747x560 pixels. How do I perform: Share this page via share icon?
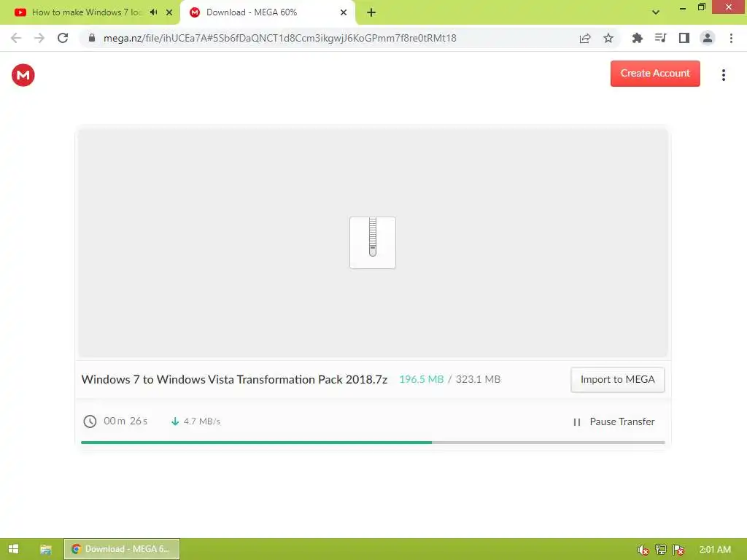tap(585, 38)
